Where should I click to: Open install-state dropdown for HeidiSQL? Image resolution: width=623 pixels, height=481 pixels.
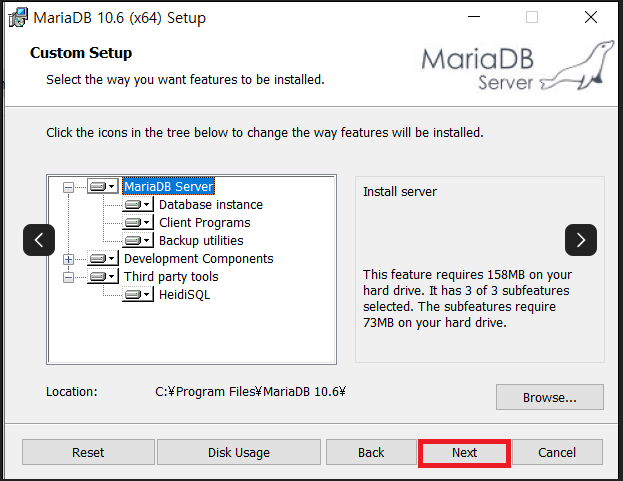[137, 294]
